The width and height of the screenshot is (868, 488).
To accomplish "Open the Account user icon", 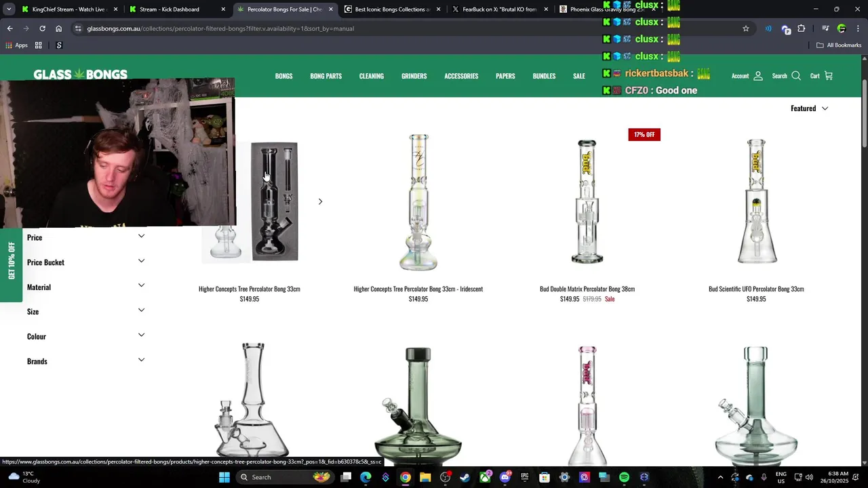I will (758, 76).
